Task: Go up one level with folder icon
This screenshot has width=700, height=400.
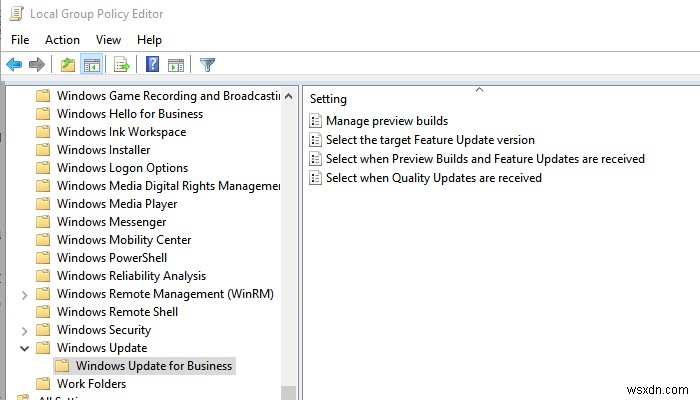Action: coord(68,65)
